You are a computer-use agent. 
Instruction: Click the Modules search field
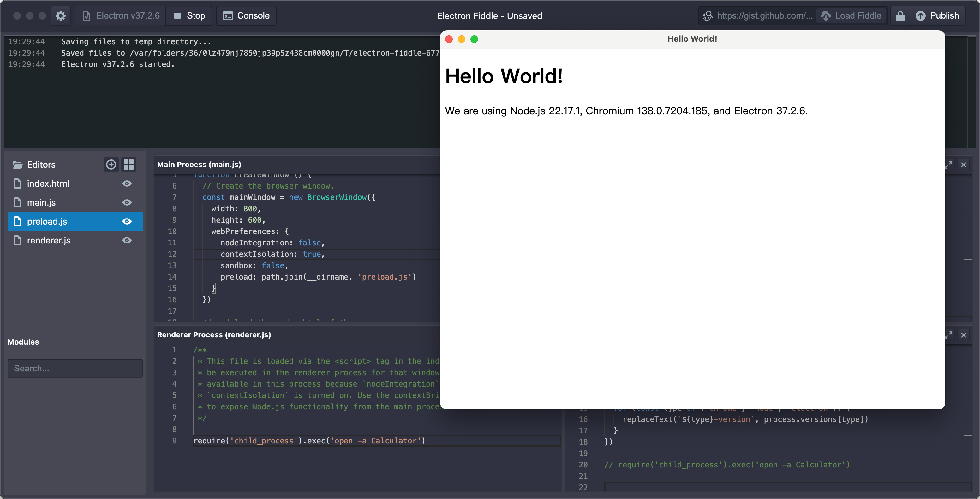click(x=75, y=369)
